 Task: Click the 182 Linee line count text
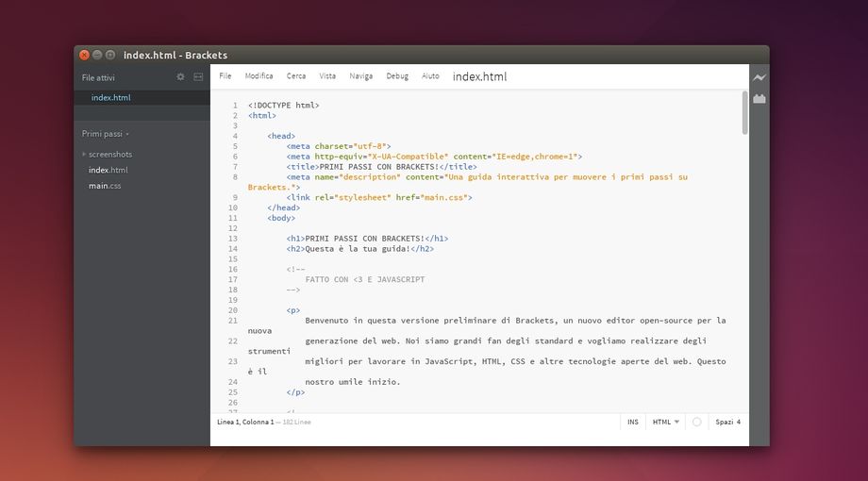tap(296, 422)
